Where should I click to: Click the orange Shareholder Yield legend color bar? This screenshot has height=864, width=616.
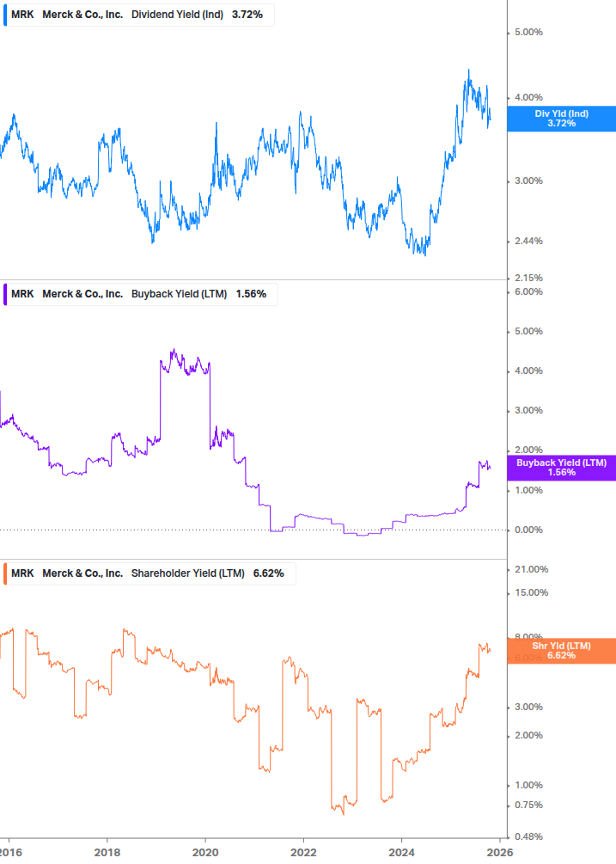click(4, 573)
